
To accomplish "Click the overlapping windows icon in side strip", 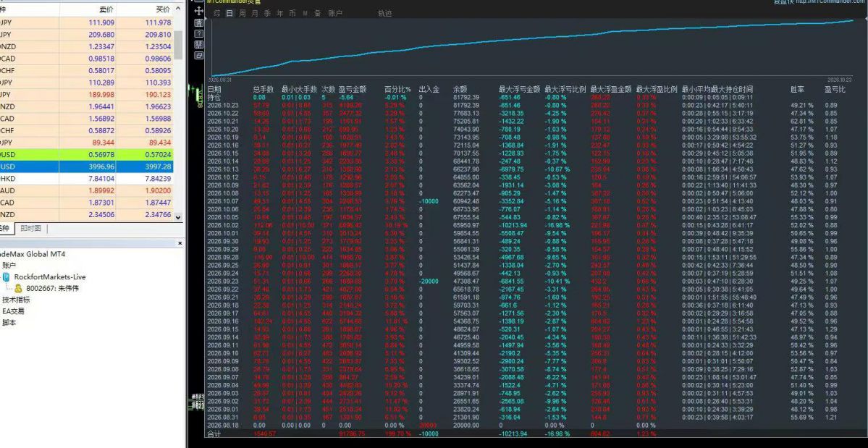I will click(199, 55).
